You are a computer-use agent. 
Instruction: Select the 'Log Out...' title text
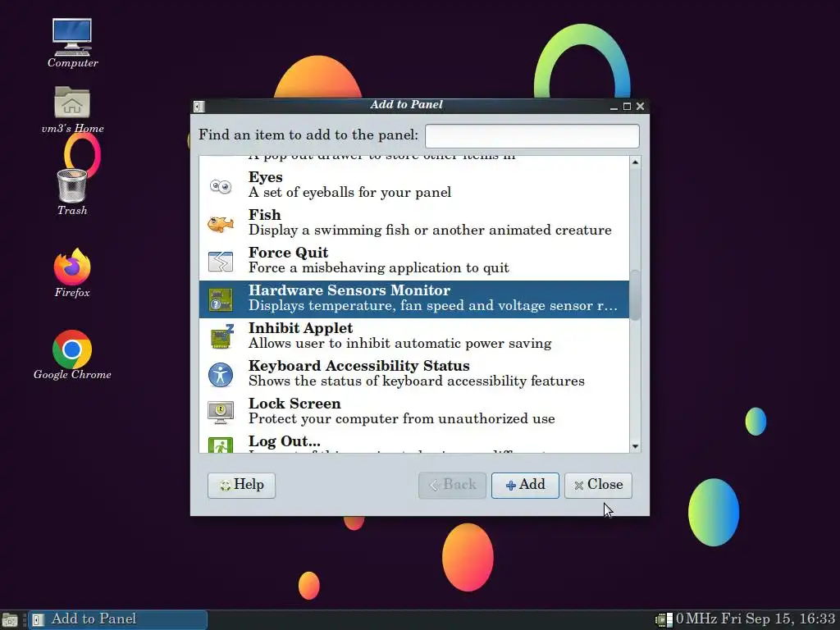tap(285, 441)
